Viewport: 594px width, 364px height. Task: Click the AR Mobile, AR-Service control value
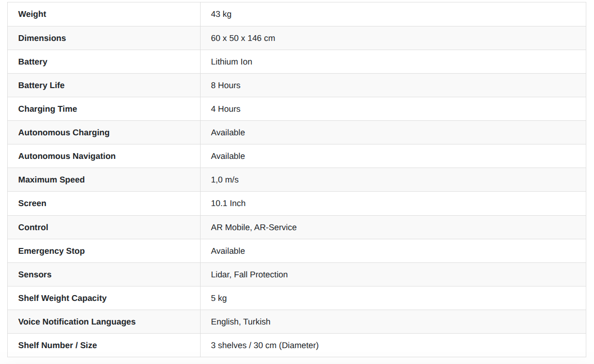click(x=254, y=227)
